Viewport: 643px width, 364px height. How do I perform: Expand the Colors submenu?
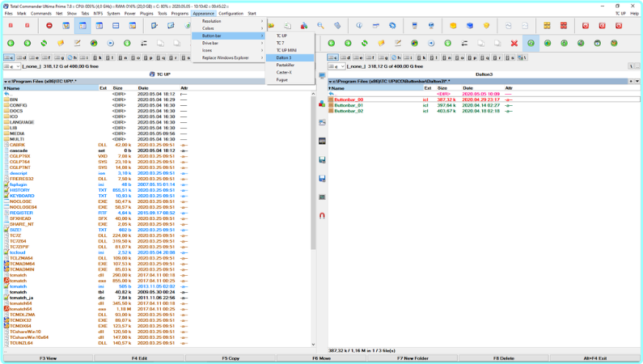click(x=229, y=28)
